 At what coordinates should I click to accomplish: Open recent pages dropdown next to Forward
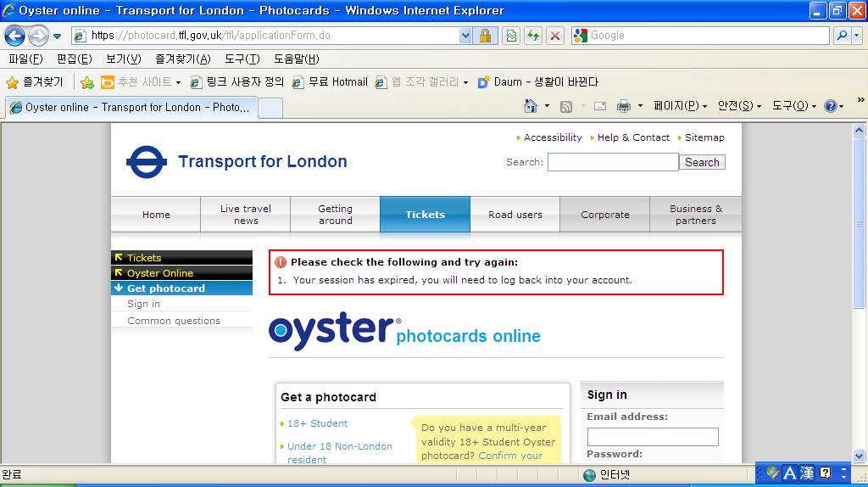[57, 36]
